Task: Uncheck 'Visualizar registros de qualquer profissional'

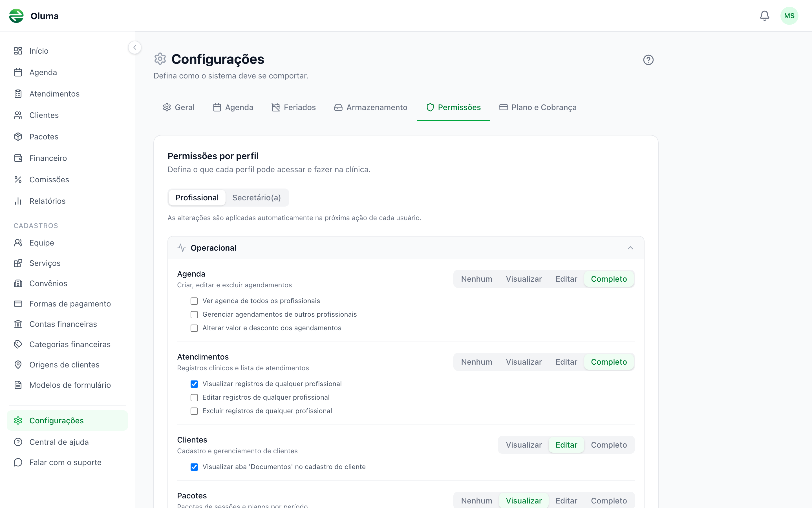Action: (x=194, y=384)
